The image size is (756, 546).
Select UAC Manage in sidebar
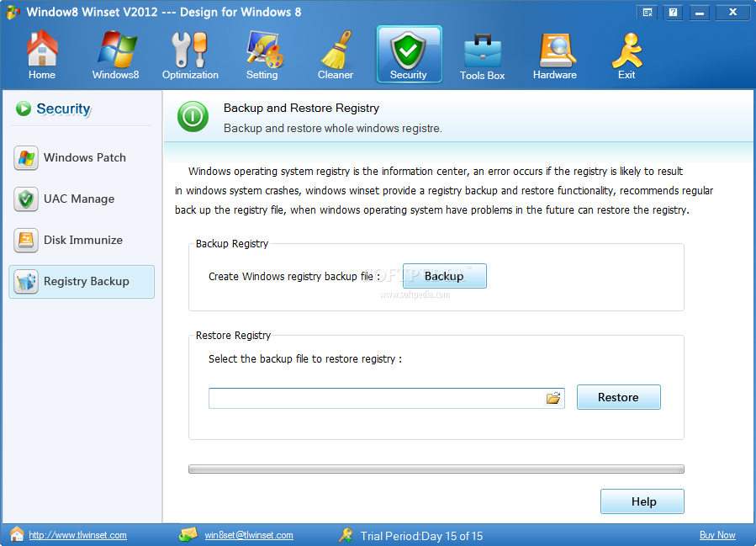[81, 199]
